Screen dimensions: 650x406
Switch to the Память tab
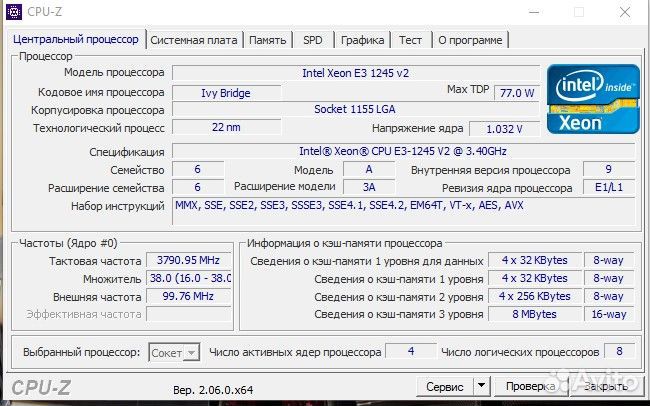click(267, 40)
